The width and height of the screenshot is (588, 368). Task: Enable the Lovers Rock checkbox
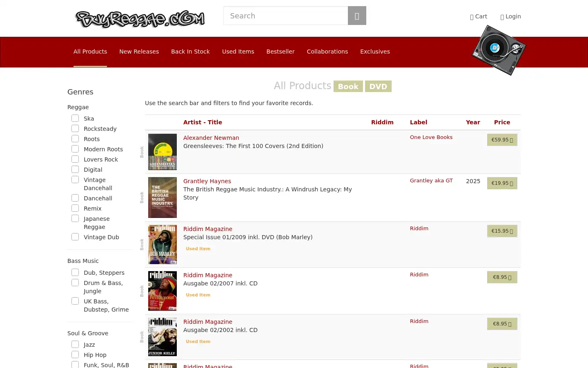[75, 159]
